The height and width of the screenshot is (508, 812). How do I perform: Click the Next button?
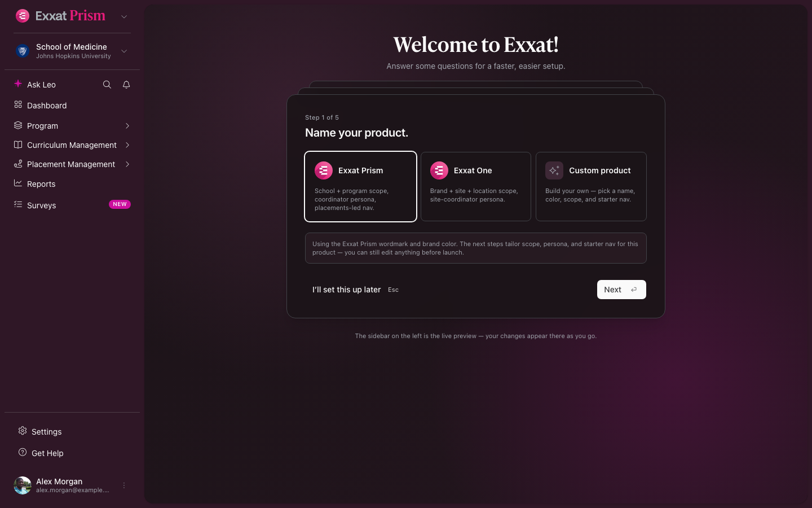pos(621,290)
